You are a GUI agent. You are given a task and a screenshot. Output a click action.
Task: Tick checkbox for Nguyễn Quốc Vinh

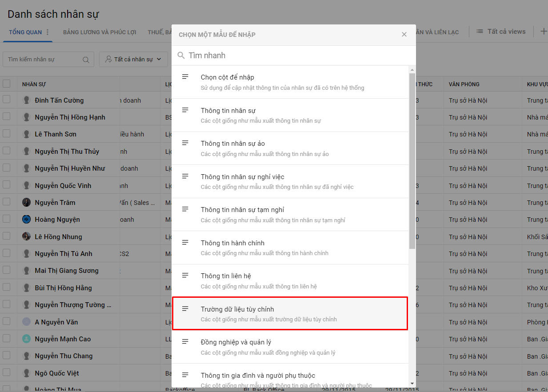click(7, 184)
